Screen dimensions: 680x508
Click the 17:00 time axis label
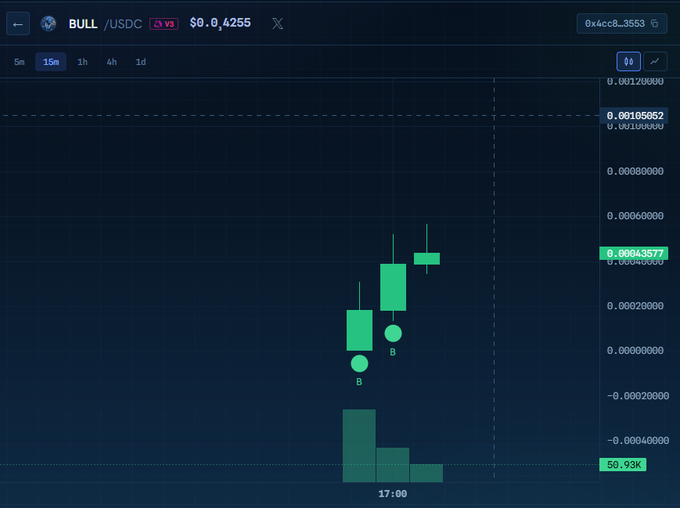(x=392, y=494)
